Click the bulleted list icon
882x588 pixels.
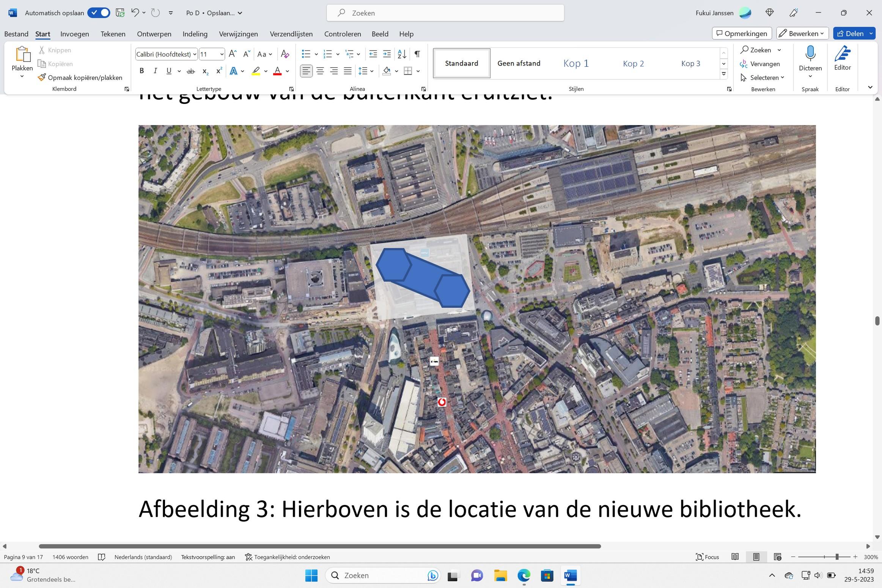click(x=306, y=54)
